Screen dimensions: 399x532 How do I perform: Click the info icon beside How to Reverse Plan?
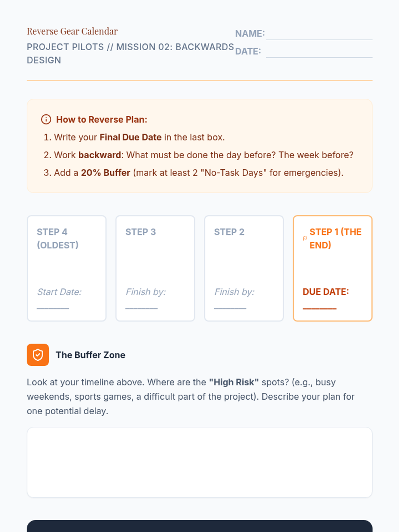pyautogui.click(x=46, y=119)
